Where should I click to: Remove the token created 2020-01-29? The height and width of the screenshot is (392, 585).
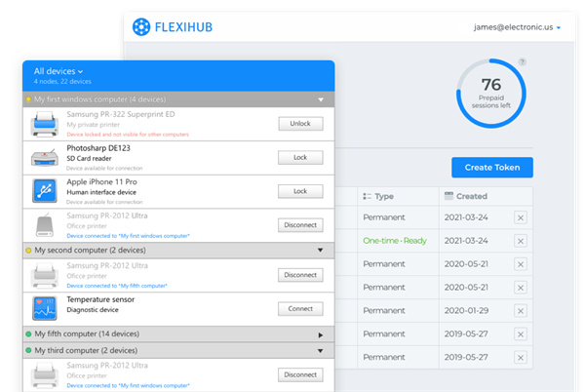[520, 310]
